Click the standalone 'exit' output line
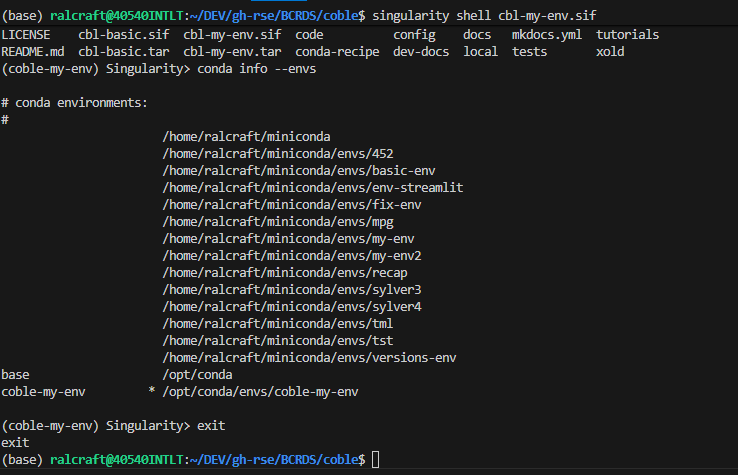The width and height of the screenshot is (738, 475). point(15,443)
